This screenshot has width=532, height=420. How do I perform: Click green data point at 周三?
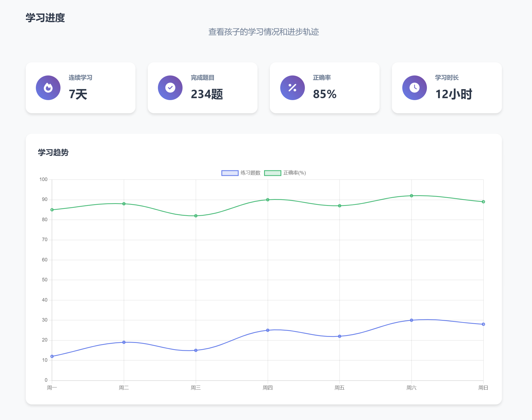click(x=196, y=216)
